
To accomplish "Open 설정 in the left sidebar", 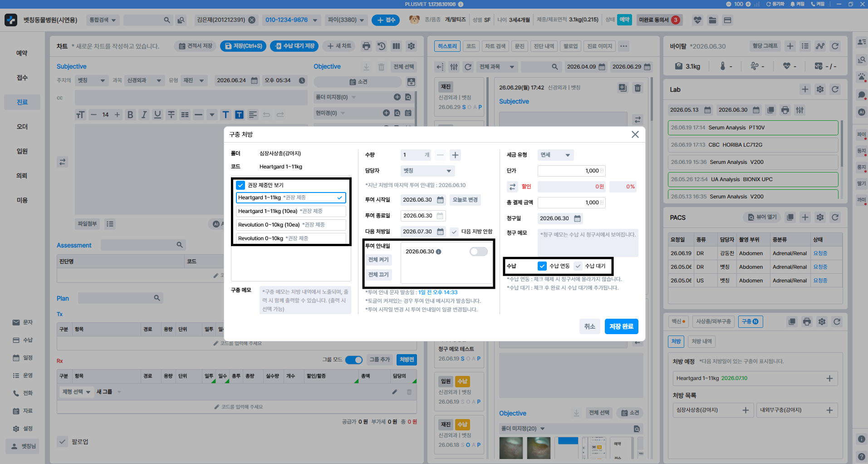I will [x=22, y=429].
